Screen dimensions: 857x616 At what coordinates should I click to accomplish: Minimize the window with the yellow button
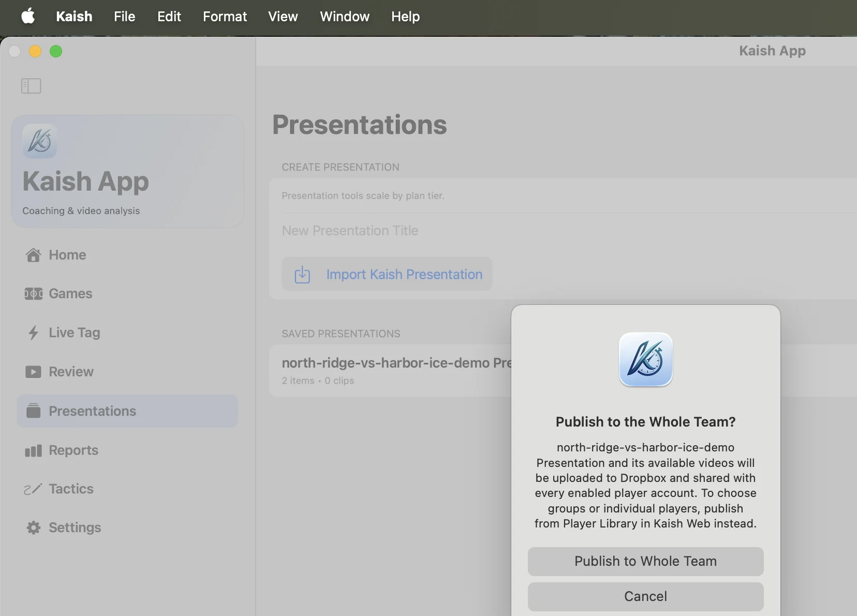35,51
